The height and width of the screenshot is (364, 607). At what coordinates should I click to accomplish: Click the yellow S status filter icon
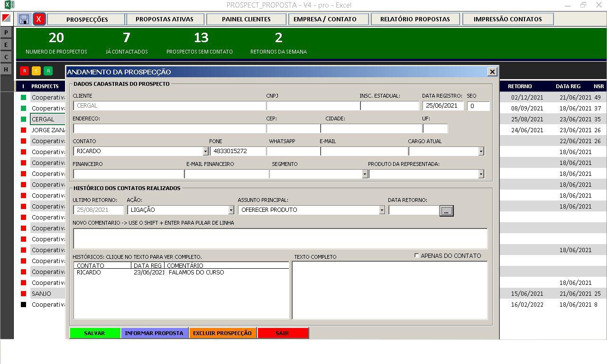pos(36,71)
